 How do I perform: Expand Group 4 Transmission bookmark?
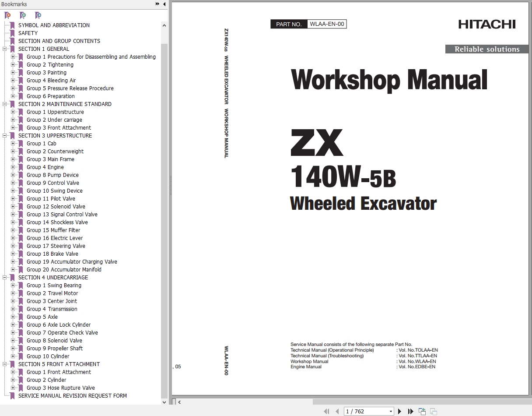click(x=13, y=309)
